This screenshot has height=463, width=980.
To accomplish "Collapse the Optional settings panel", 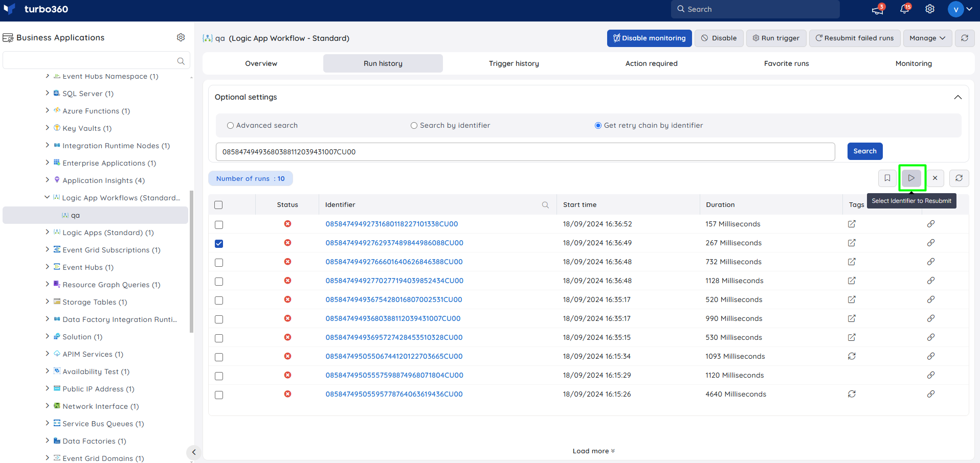I will coord(957,97).
